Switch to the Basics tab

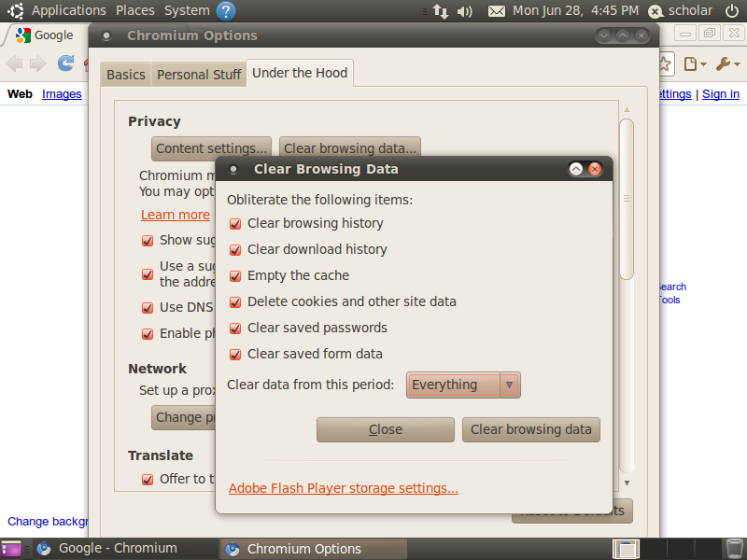(x=126, y=75)
